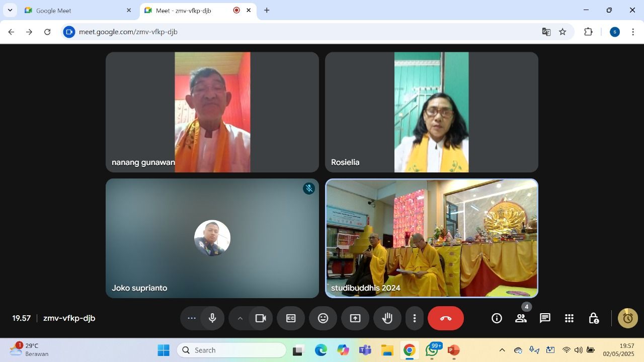Expand video settings chevron beside camera
Viewport: 644px width, 362px height.
[x=240, y=318]
